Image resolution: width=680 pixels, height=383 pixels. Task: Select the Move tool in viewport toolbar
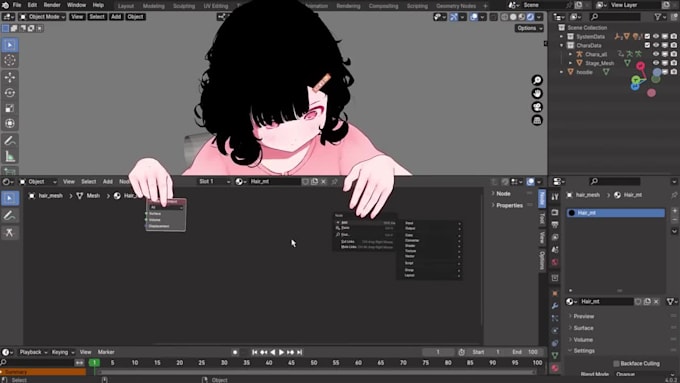point(10,77)
